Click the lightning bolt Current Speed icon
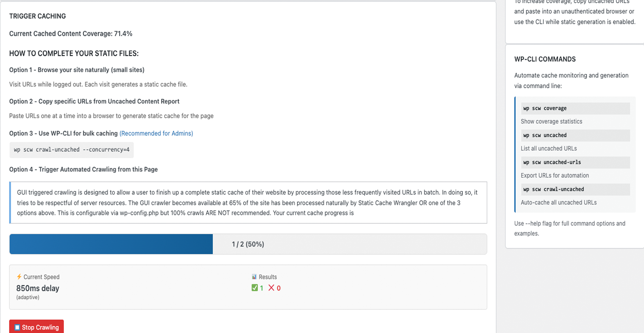Viewport: 644px width, 333px height. tap(19, 277)
